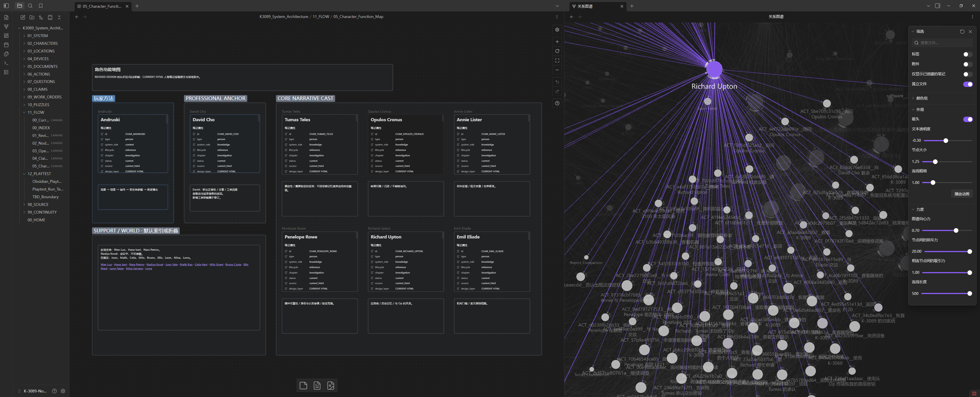Click the 搜索文件 graph search field
The height and width of the screenshot is (397, 980).
943,43
